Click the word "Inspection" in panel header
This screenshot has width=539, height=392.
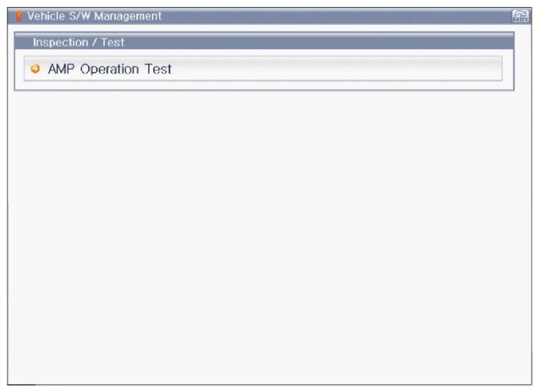[60, 42]
